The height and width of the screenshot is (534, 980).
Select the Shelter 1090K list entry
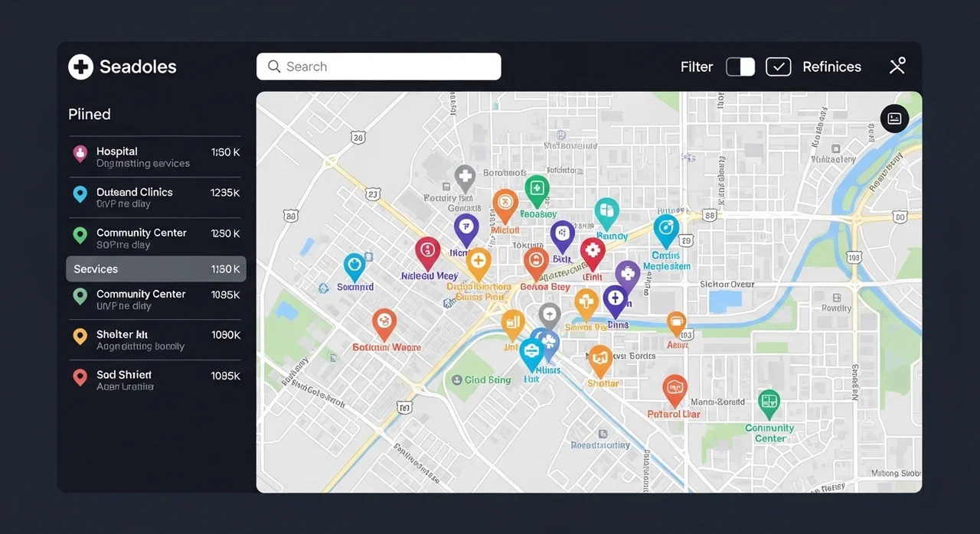(x=156, y=340)
